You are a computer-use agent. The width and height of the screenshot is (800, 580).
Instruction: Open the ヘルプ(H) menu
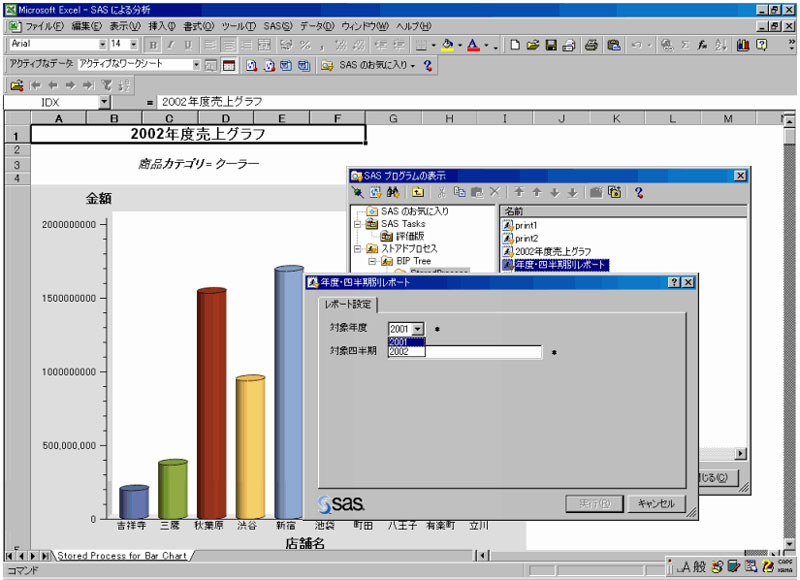pos(413,26)
